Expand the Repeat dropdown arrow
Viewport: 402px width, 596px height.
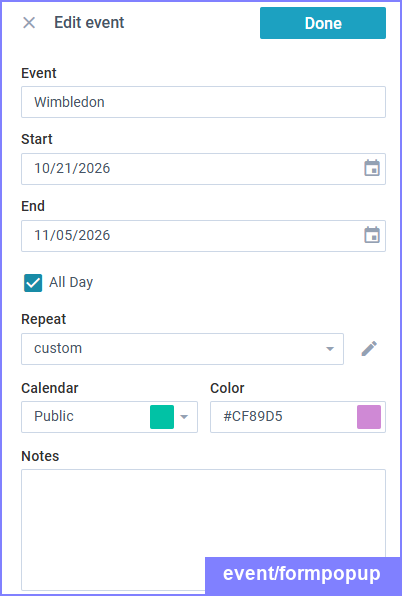(330, 349)
